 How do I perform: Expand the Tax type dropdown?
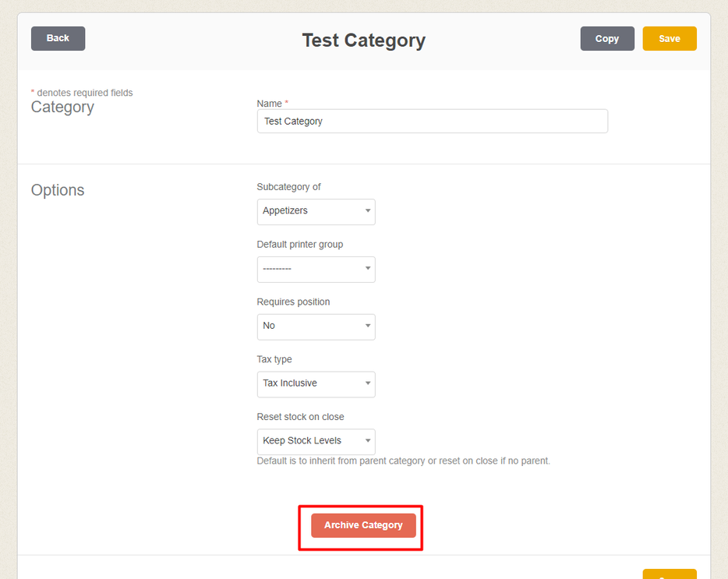click(x=316, y=384)
